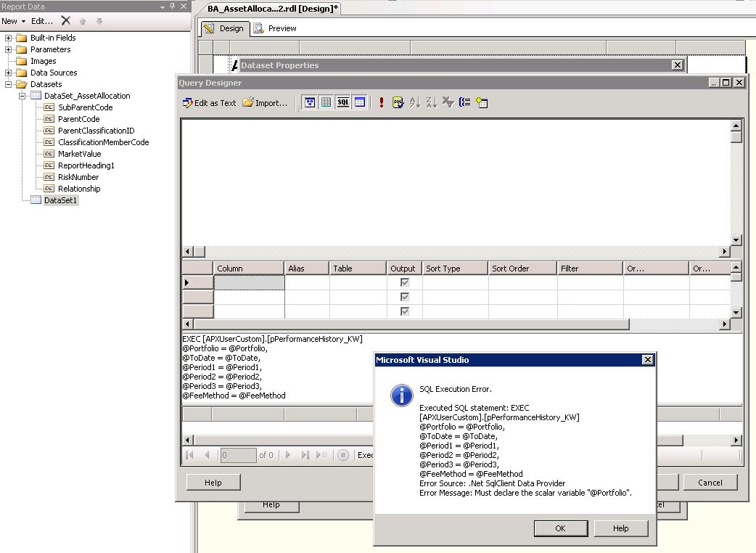
Task: Select the BA_AssetAlloca...2.rdl document tab
Action: tap(273, 9)
